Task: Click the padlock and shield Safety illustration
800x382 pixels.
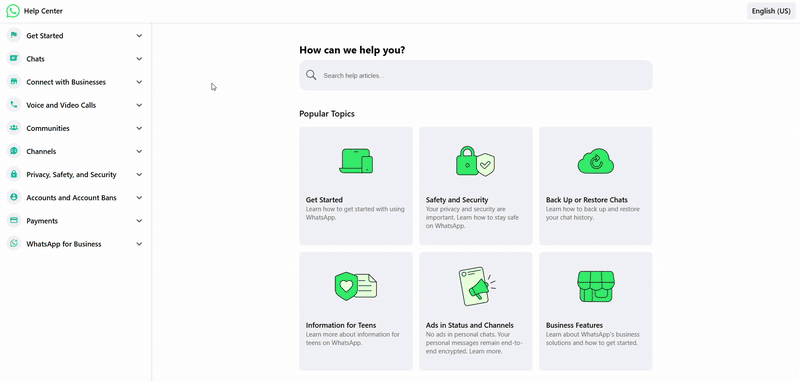Action: 476,161
